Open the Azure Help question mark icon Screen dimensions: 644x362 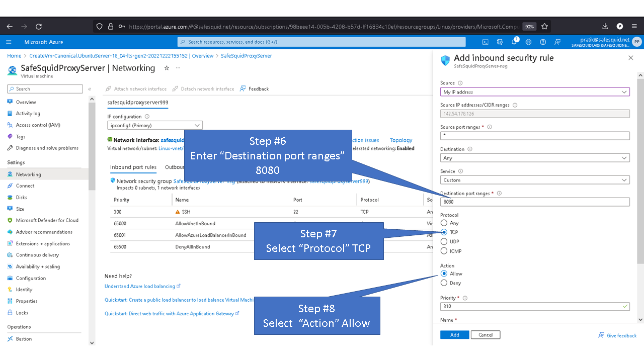543,42
